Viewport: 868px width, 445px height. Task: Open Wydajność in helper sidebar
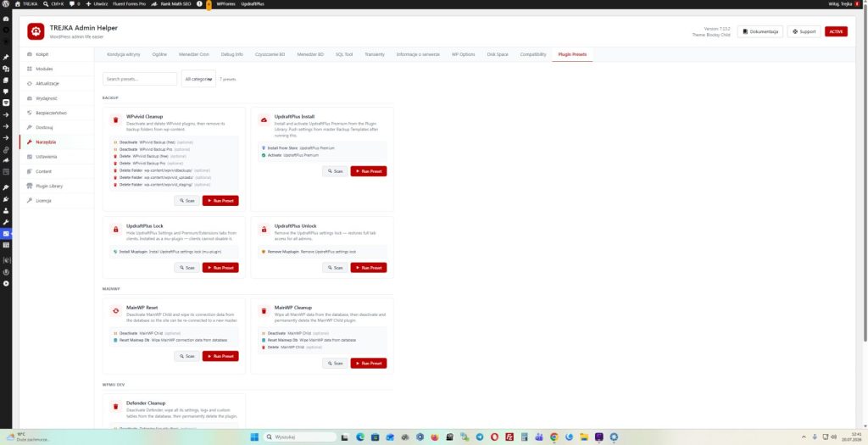pos(57,98)
